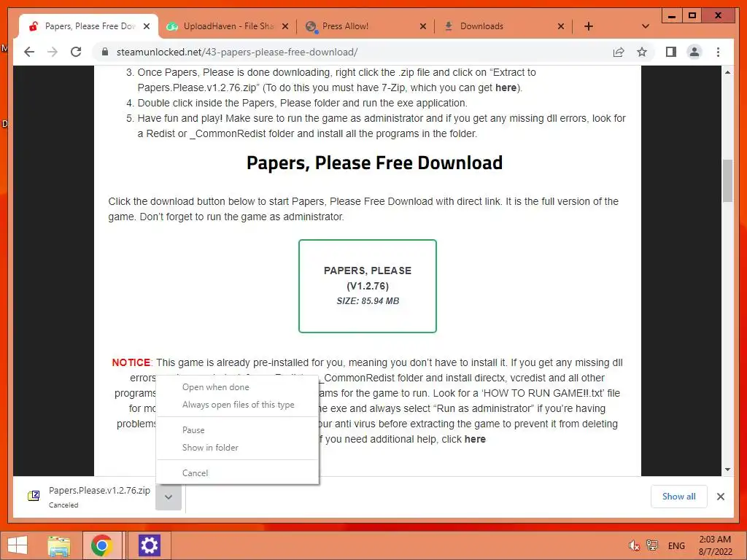
Task: Follow the 'here' link for additional help
Action: click(475, 439)
